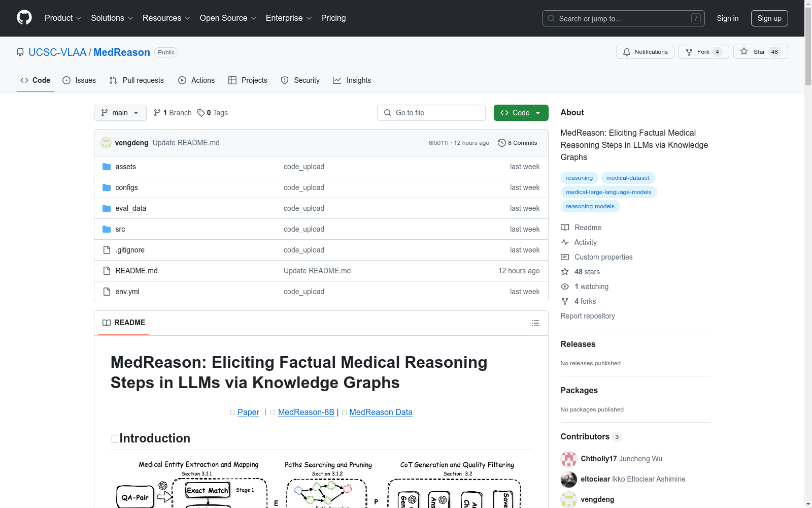Open the Paper link in README
This screenshot has height=508, width=812.
248,412
